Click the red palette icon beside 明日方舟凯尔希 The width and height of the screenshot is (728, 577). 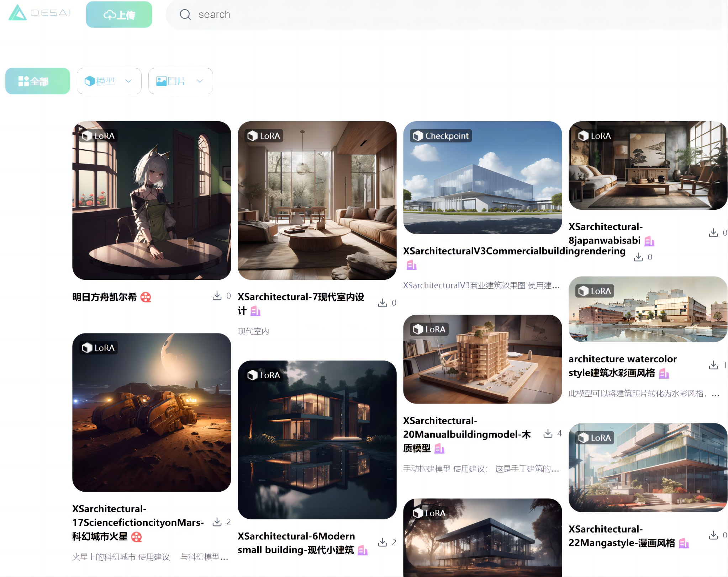(x=146, y=297)
